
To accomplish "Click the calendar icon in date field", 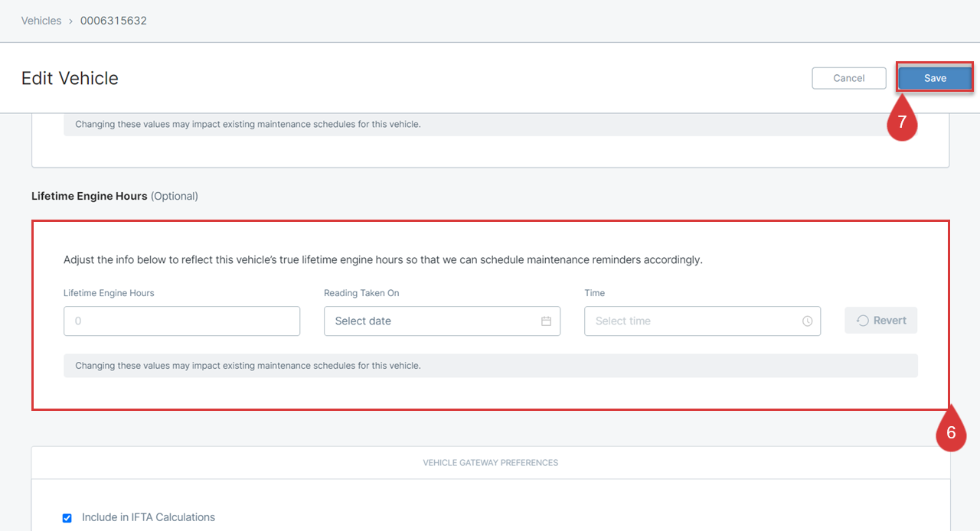I will (547, 321).
